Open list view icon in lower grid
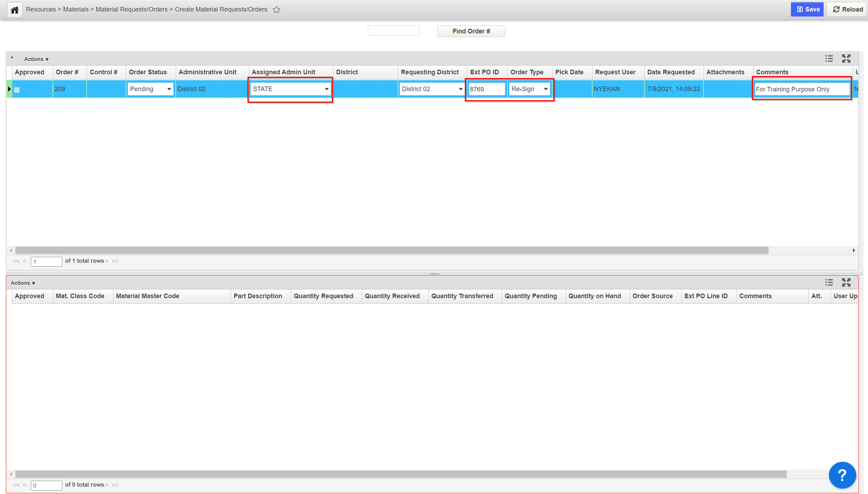The width and height of the screenshot is (868, 494). (x=829, y=282)
